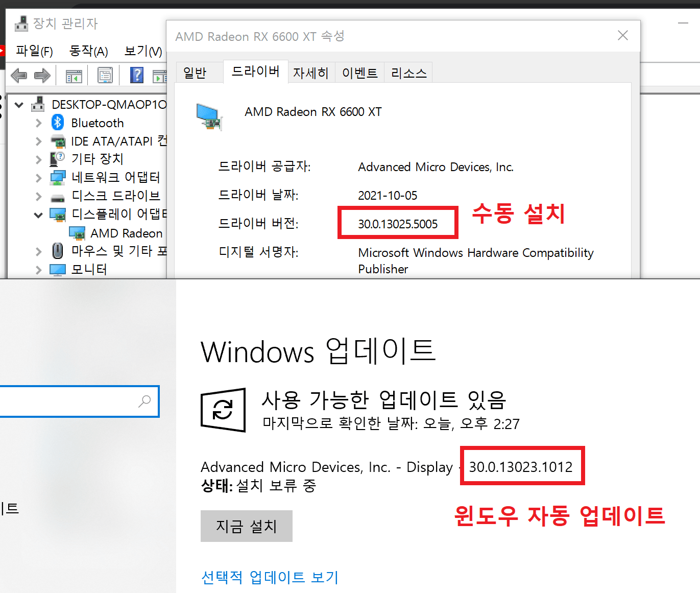This screenshot has width=700, height=593.
Task: Click the Device Manager title bar icon
Action: coord(21,23)
